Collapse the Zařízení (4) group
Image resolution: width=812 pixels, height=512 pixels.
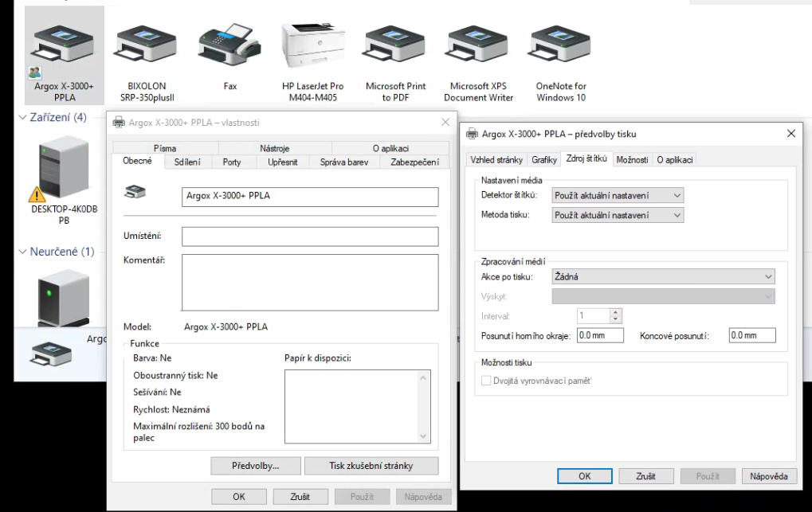(x=22, y=118)
